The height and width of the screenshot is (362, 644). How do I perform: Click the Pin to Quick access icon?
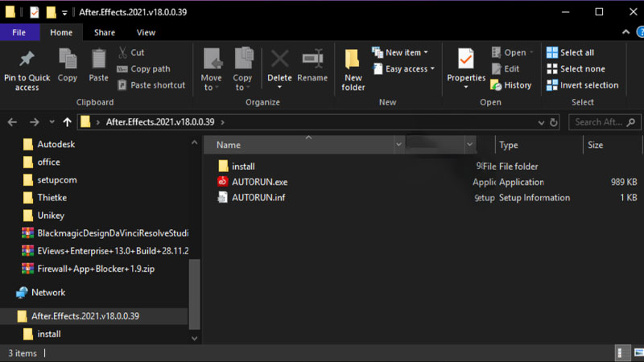(27, 60)
